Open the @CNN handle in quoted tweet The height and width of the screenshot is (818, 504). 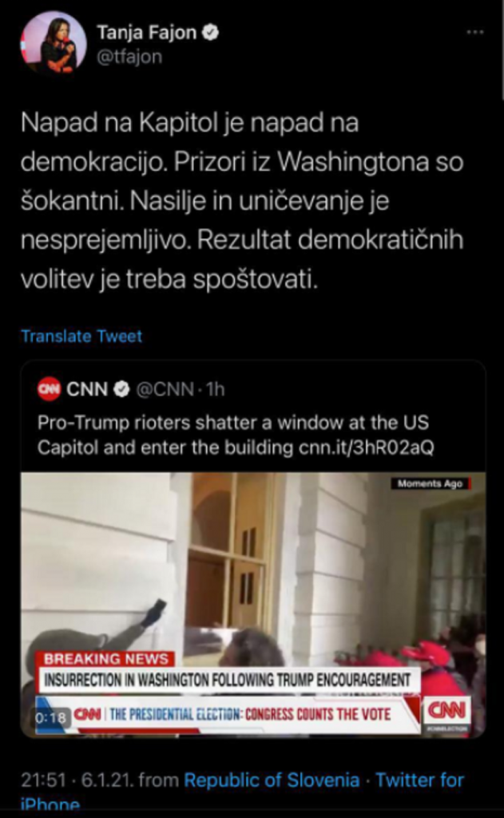165,389
